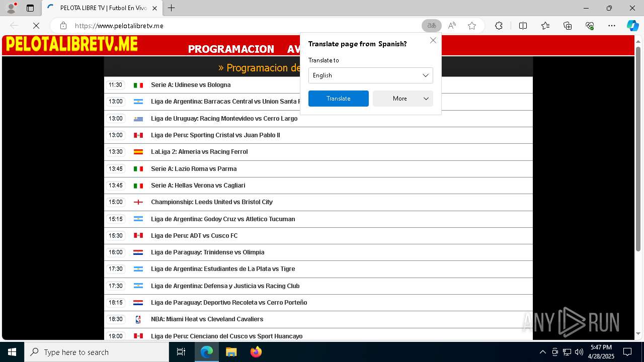644x362 pixels.
Task: Click the PELOTALIBRETV.ME logo
Action: [x=71, y=44]
